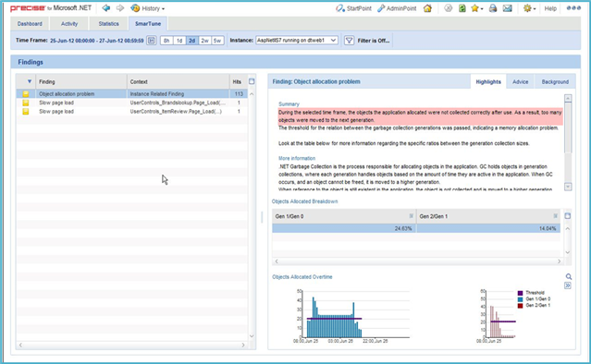This screenshot has height=364, width=591.
Task: Open the Help menu
Action: [550, 8]
